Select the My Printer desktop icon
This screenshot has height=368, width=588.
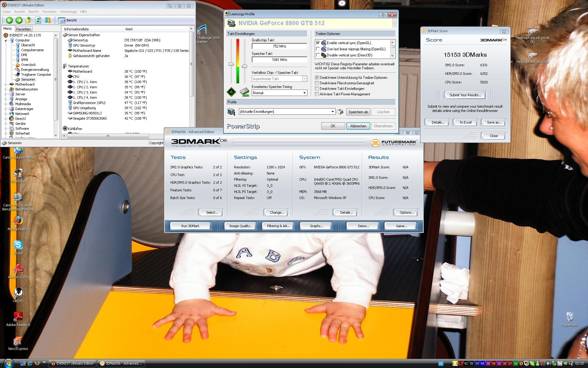pyautogui.click(x=18, y=175)
